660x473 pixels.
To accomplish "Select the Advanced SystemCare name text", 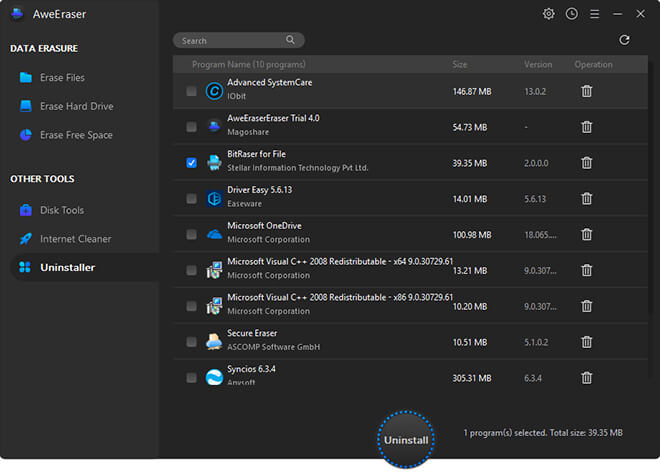I will click(x=269, y=82).
